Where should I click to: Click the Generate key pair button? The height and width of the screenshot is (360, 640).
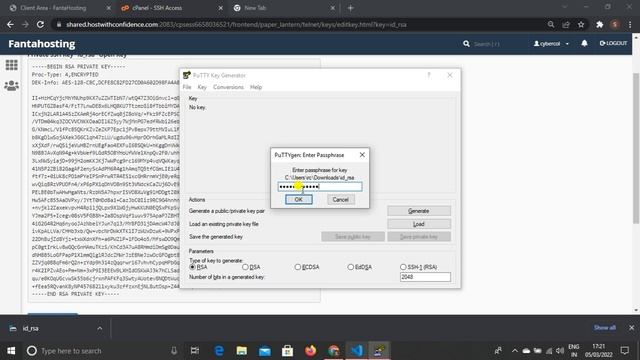pyautogui.click(x=419, y=211)
